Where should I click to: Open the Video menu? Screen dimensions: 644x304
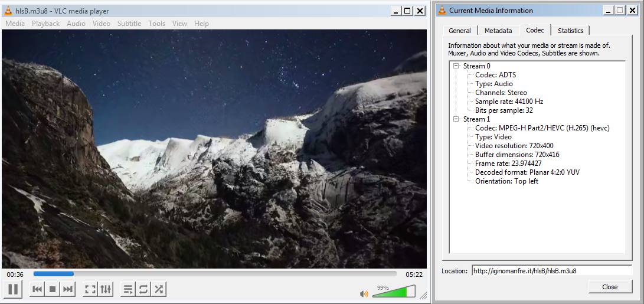tap(102, 24)
